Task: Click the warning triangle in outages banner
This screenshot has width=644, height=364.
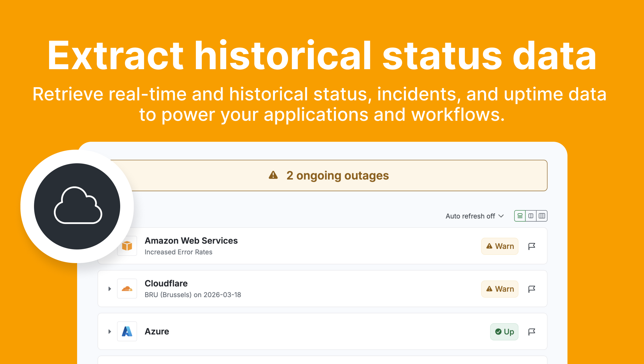Action: click(273, 175)
